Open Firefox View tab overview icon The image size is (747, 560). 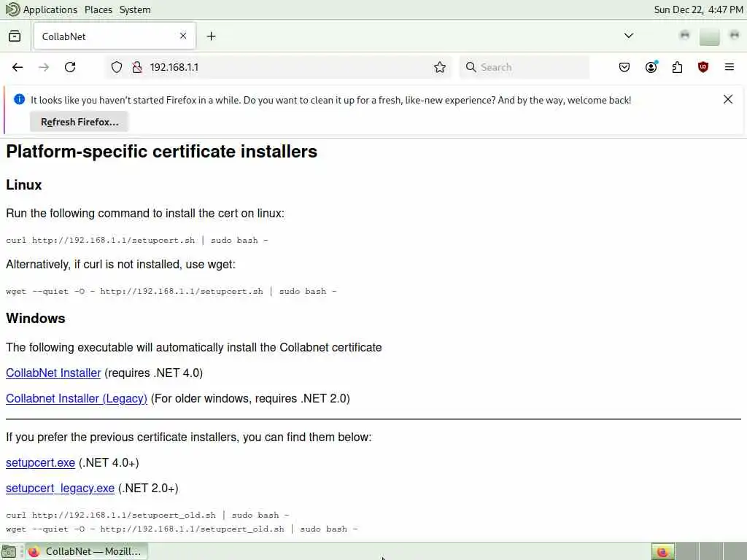15,36
